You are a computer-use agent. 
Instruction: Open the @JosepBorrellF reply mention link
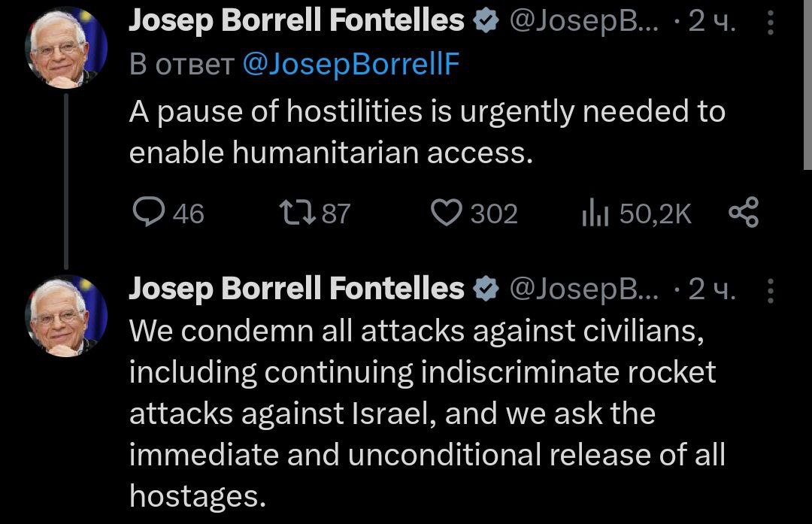351,65
